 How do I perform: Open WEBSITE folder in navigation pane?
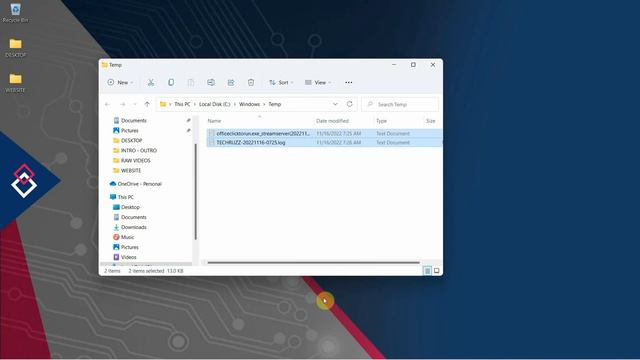[x=131, y=171]
